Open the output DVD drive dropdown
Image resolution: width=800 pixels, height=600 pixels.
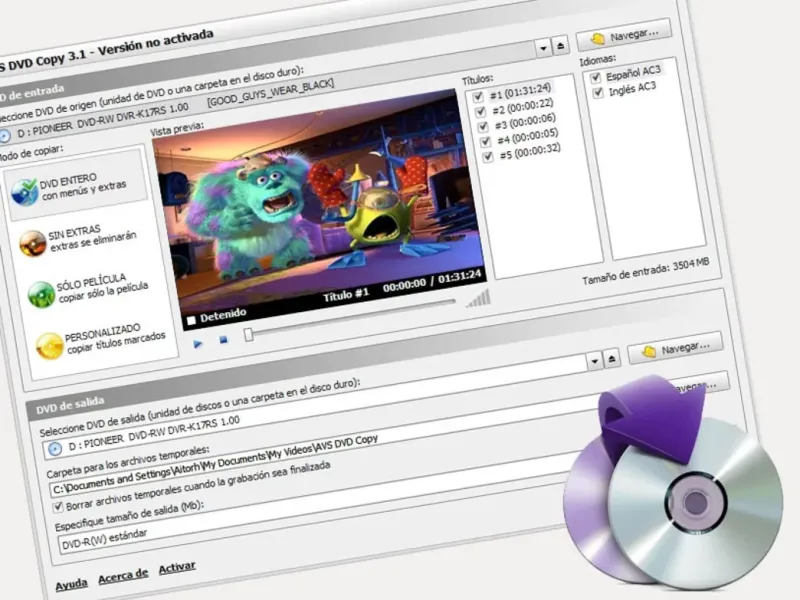point(594,362)
